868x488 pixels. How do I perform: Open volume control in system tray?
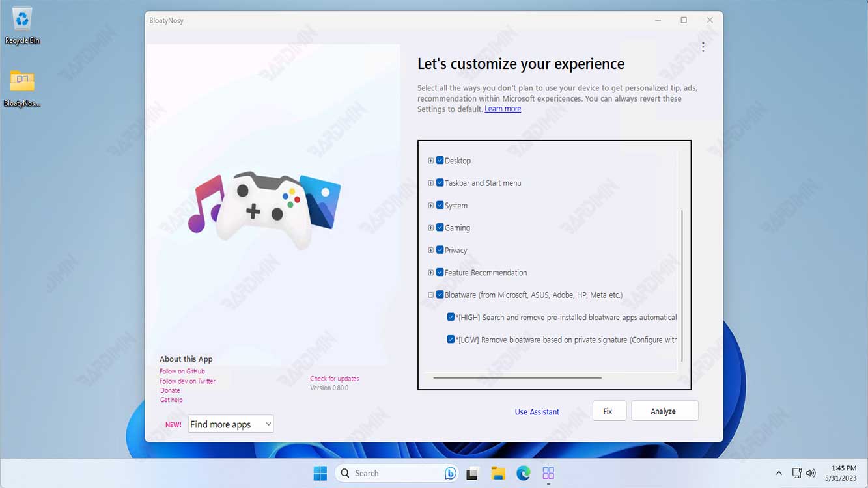pos(811,473)
